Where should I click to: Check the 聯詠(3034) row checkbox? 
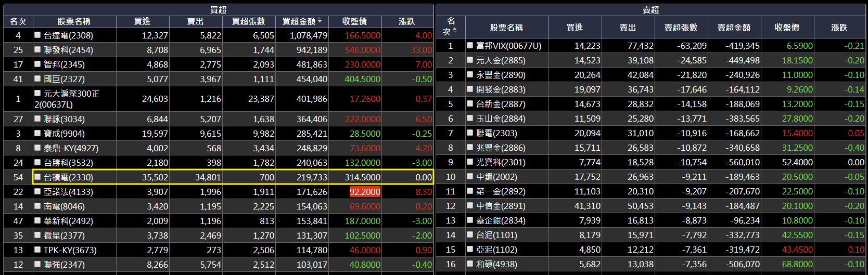(x=37, y=119)
